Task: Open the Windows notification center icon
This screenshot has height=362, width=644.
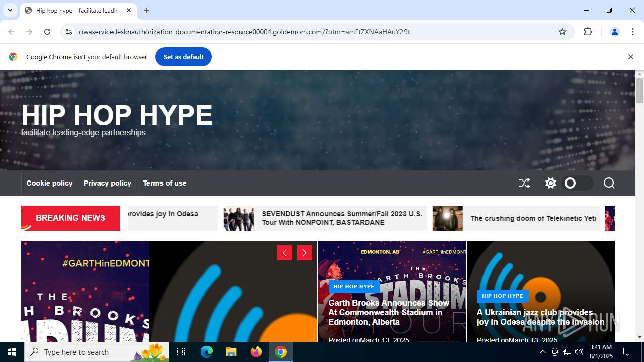Action: 627,352
